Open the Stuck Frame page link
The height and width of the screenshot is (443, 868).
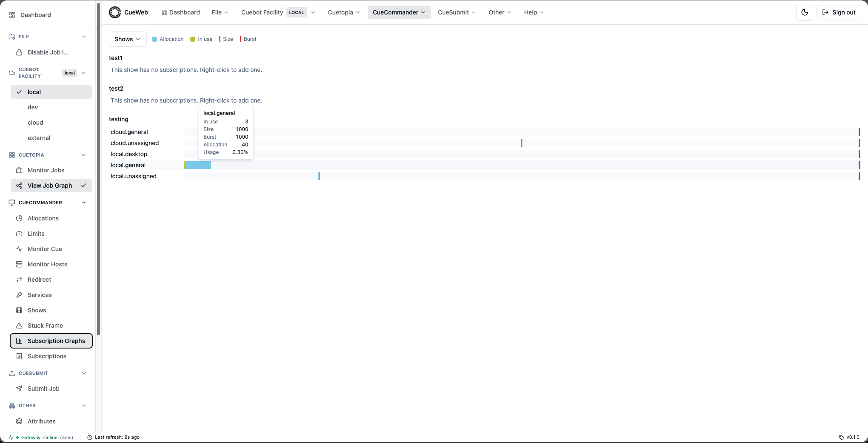tap(51, 326)
